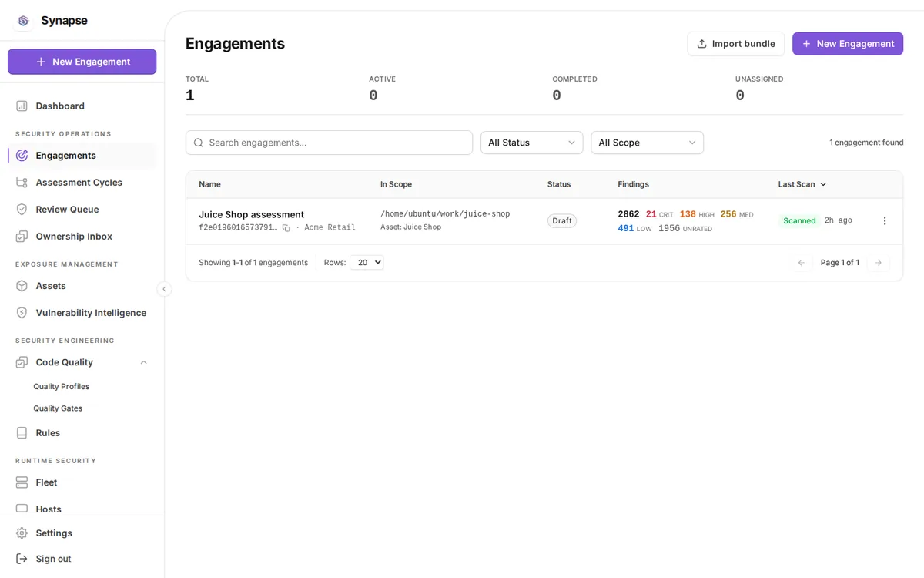Click the Rules icon
The width and height of the screenshot is (924, 578).
(22, 432)
